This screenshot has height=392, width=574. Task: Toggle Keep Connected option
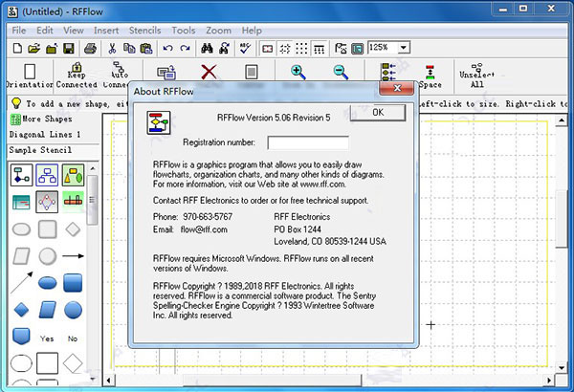(x=77, y=76)
